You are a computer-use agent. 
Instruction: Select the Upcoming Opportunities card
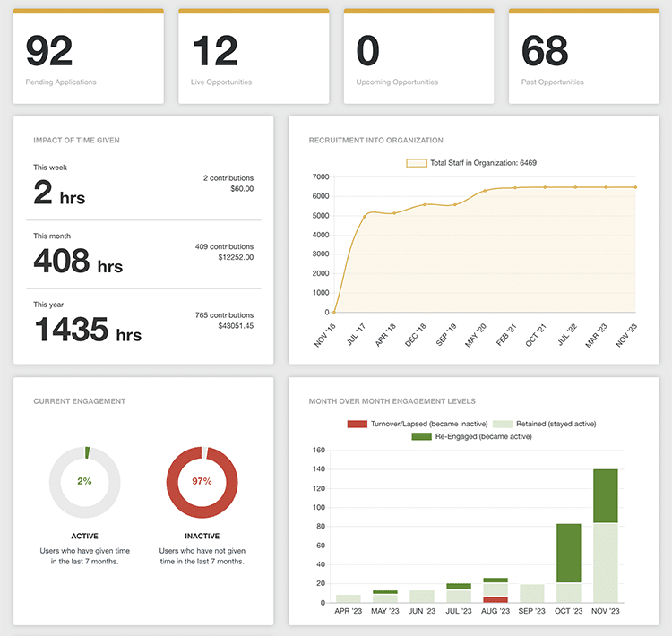(x=418, y=56)
